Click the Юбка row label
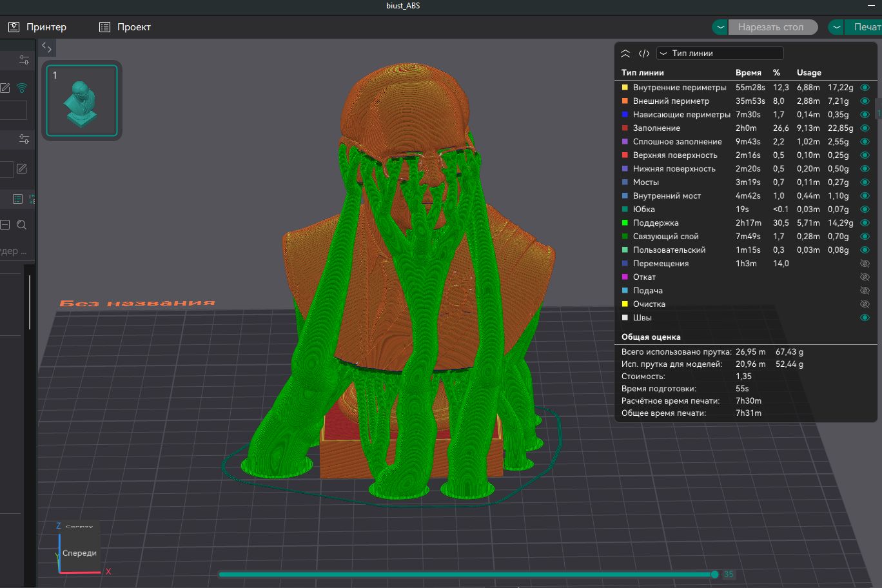Screen dimensions: 882x588 (x=644, y=209)
